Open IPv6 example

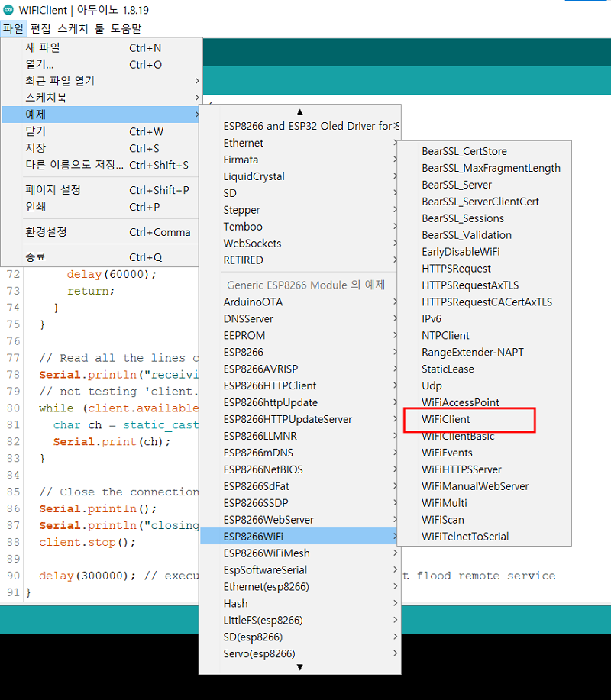click(484, 319)
